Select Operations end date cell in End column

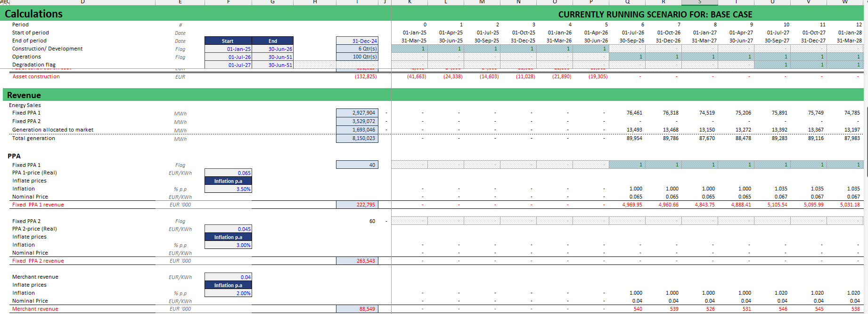tap(273, 57)
